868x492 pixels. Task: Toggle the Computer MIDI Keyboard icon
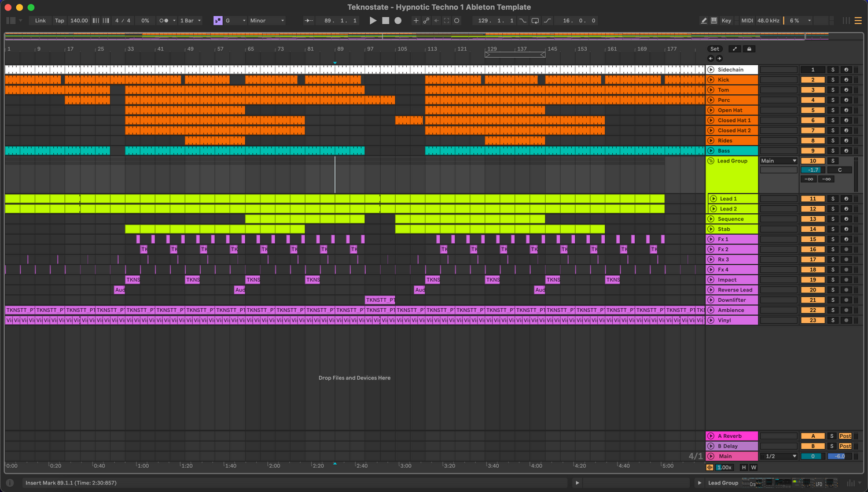[x=714, y=20]
